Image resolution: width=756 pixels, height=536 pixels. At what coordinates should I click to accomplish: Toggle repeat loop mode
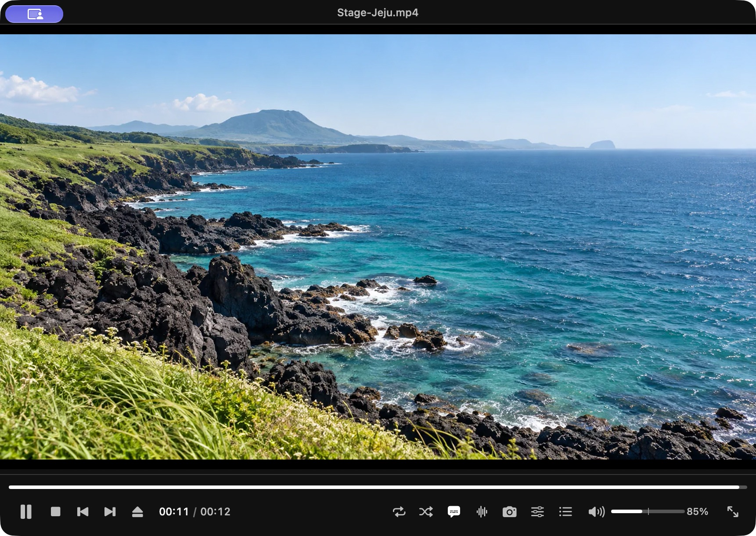pos(399,512)
